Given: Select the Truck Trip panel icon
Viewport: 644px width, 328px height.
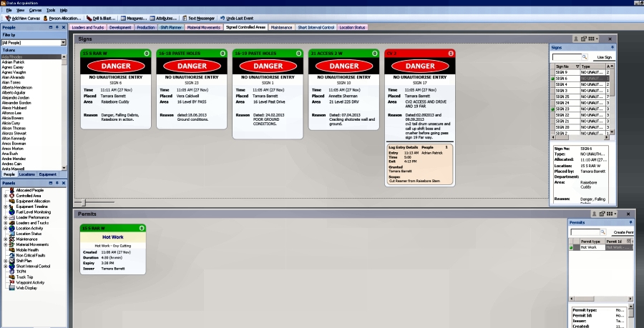Looking at the screenshot, I should click(x=11, y=277).
